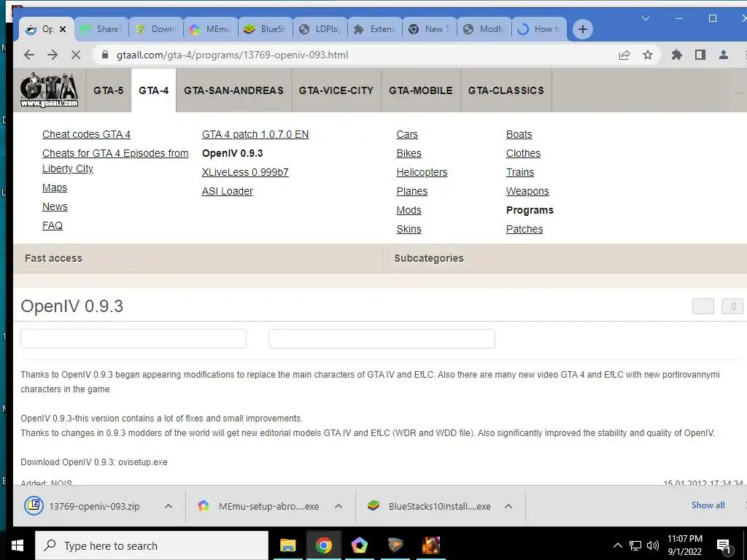
Task: Open the Helicopters subcategory
Action: pos(422,172)
